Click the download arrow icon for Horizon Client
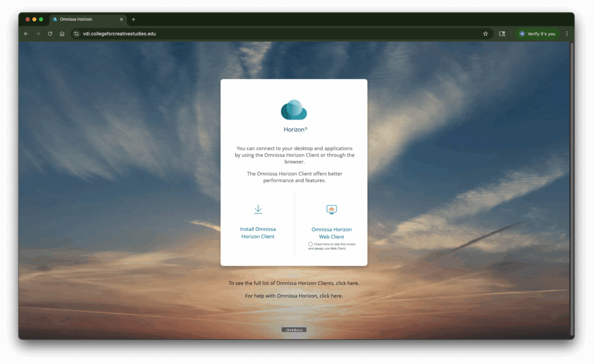 [x=258, y=209]
